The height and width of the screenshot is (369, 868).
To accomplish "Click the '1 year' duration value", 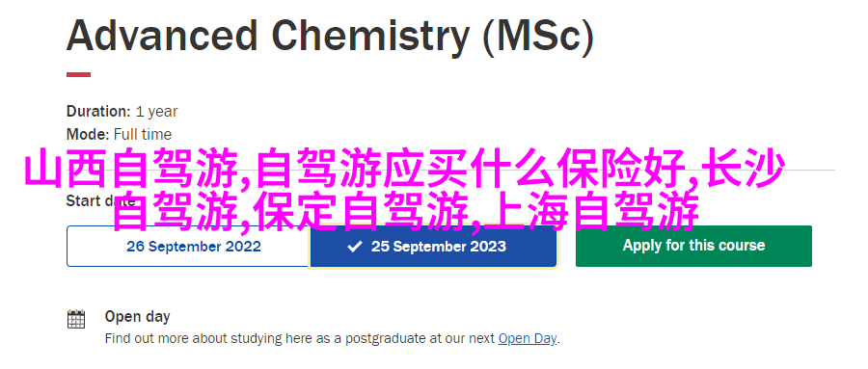I will click(x=156, y=112).
